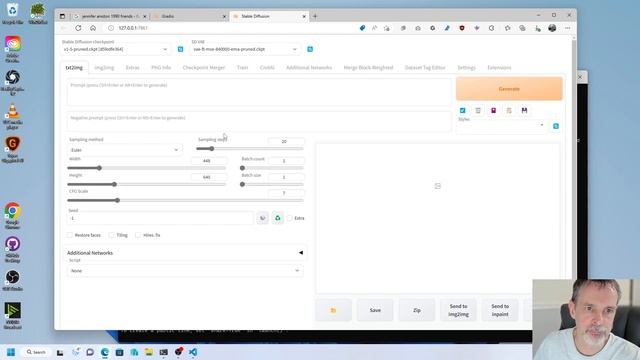Tick the Extra seed checkbox
The width and height of the screenshot is (640, 360).
[289, 218]
